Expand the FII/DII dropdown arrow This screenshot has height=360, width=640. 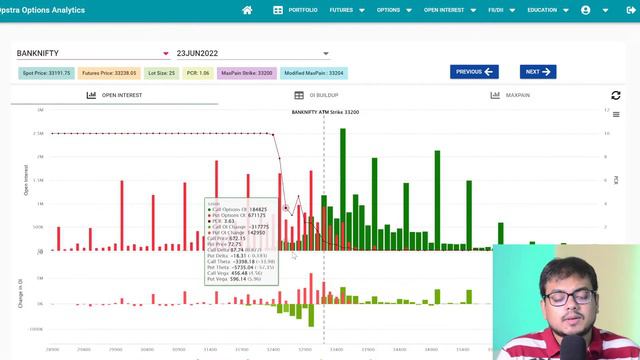[513, 11]
